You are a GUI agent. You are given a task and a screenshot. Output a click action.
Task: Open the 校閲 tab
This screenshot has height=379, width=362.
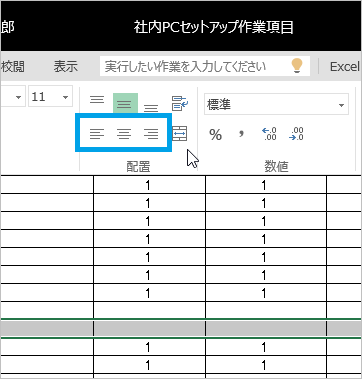[13, 67]
